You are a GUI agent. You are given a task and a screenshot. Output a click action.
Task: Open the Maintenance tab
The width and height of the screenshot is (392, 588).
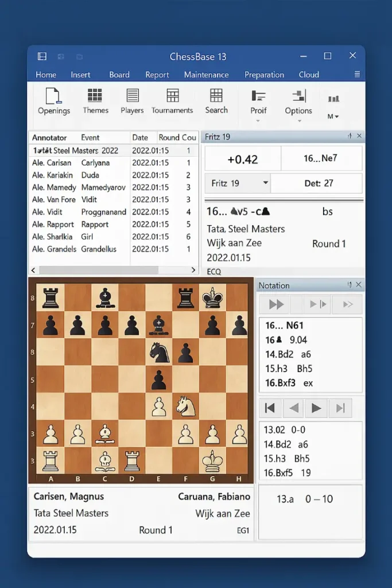[x=206, y=75]
